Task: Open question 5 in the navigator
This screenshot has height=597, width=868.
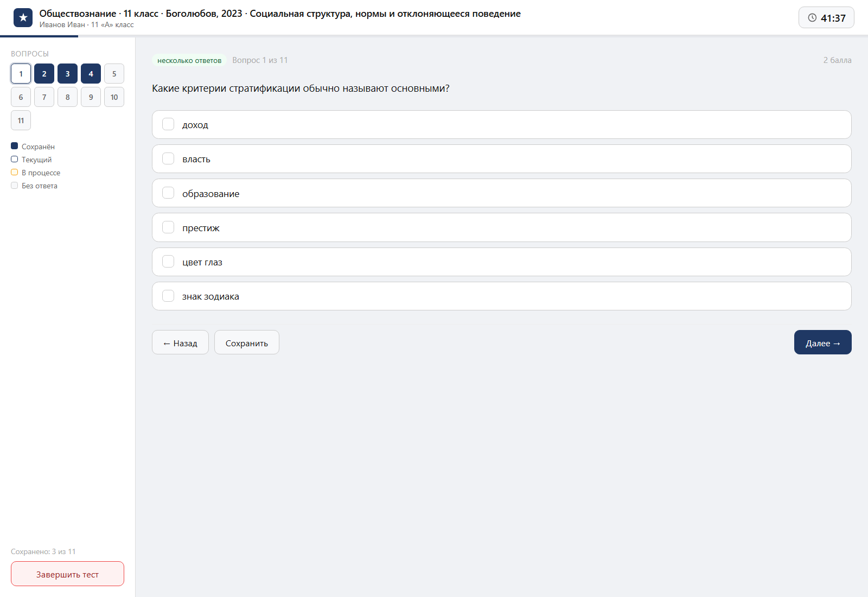Action: (114, 74)
